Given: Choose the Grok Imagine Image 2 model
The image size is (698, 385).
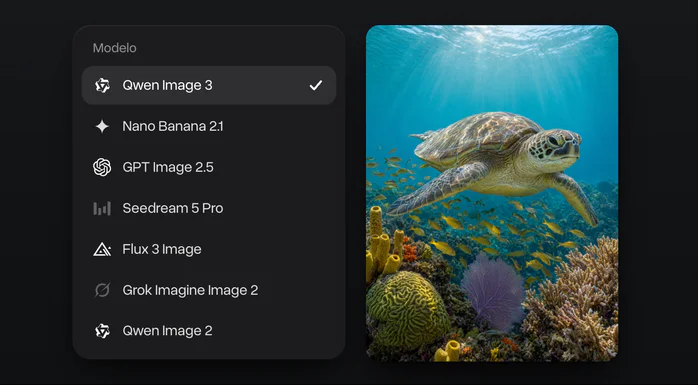Looking at the screenshot, I should (x=209, y=290).
